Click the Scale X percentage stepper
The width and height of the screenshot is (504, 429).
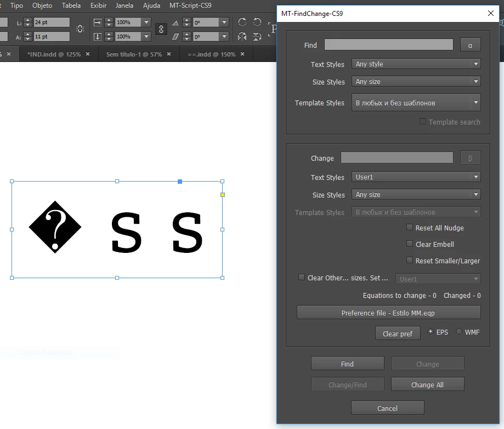pos(109,22)
